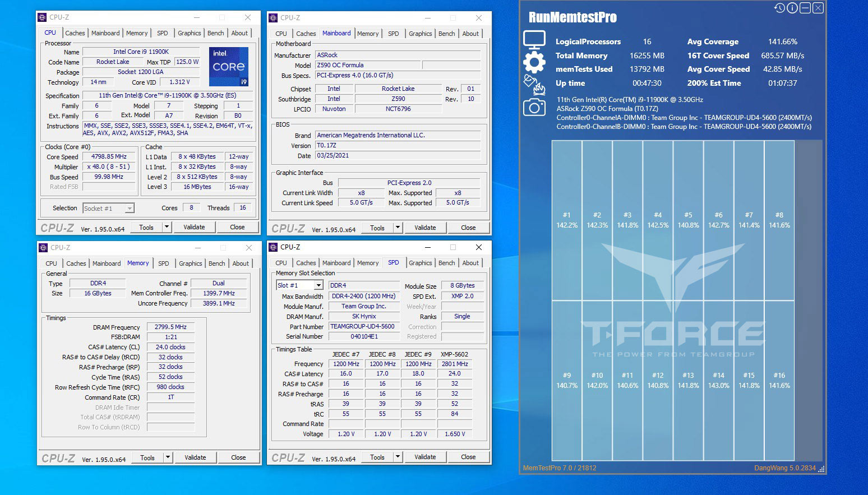This screenshot has width=868, height=495.
Task: Click the CPU-Z app icon in the SPD window title bar
Action: [x=274, y=247]
